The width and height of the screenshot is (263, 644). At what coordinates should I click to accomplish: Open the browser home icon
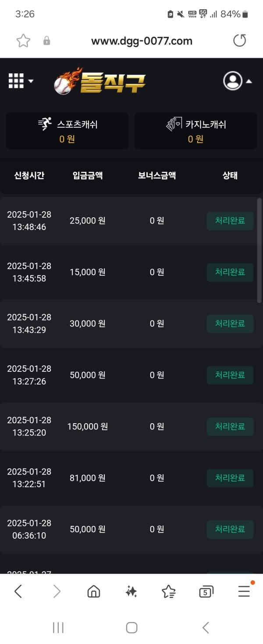pyautogui.click(x=94, y=591)
